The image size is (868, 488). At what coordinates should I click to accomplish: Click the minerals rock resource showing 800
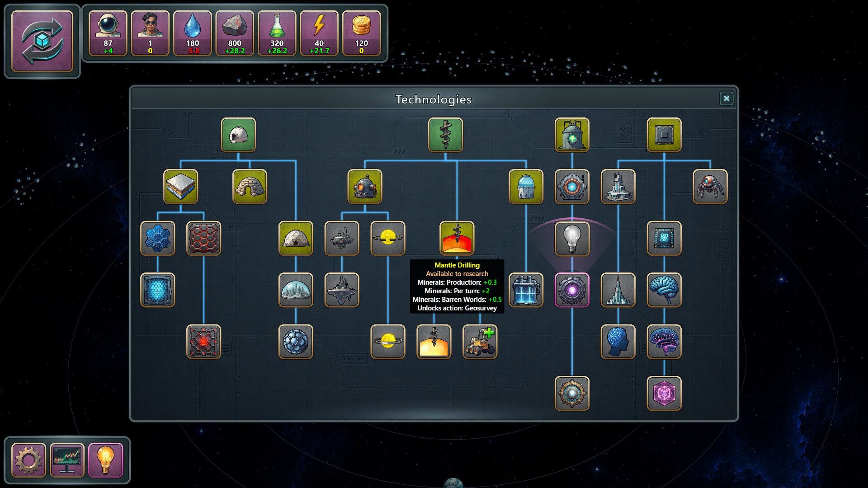[x=235, y=33]
